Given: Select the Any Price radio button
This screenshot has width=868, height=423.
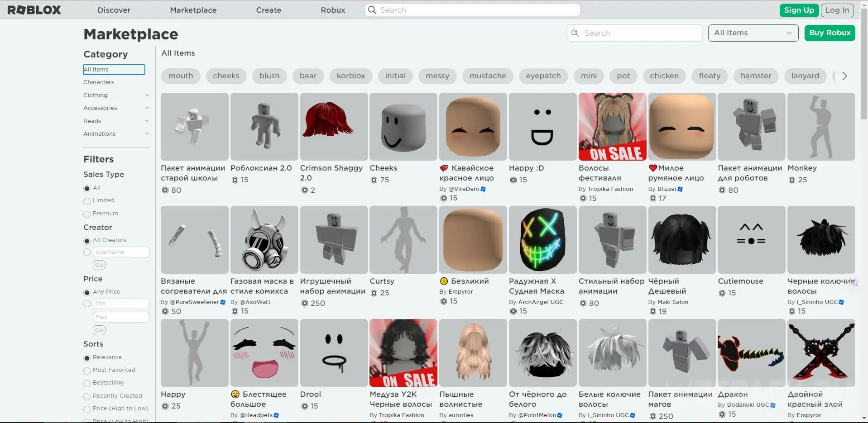Looking at the screenshot, I should click(87, 292).
